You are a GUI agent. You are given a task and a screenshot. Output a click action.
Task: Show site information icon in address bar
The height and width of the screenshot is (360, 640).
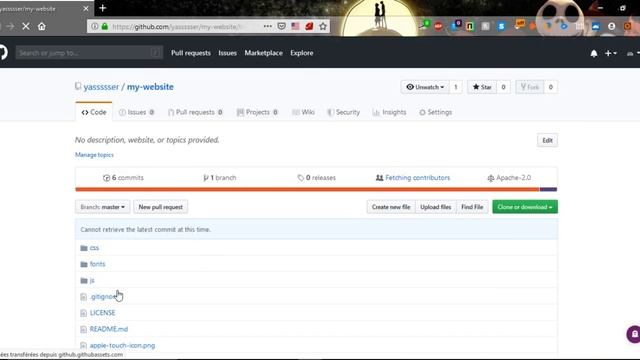point(95,27)
